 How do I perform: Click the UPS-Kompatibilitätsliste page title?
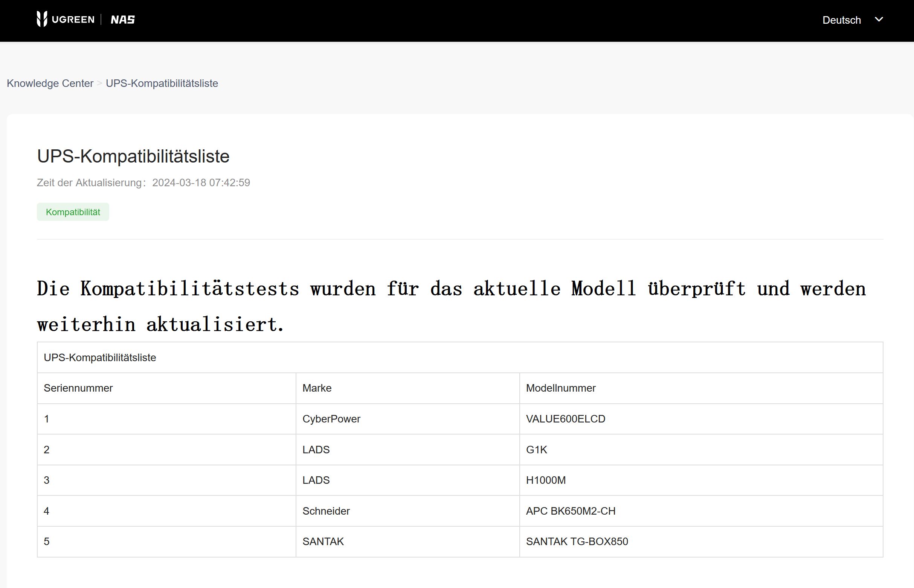click(x=133, y=156)
